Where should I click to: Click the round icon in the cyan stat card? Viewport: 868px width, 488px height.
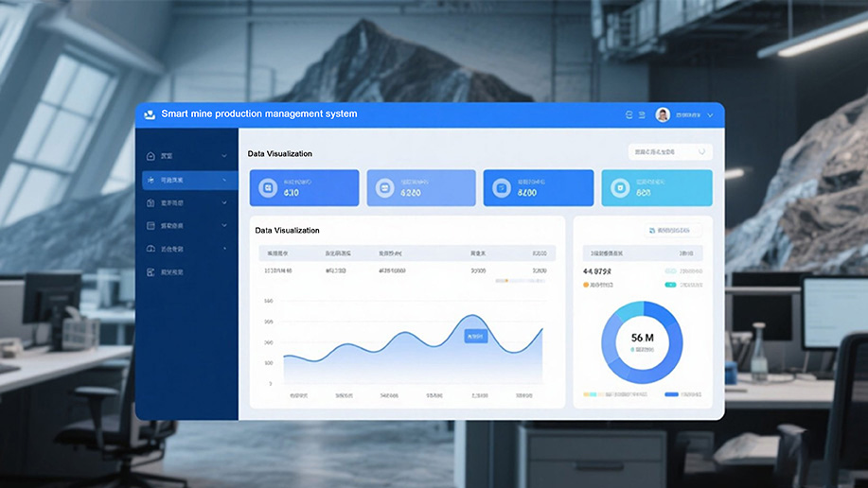(619, 189)
